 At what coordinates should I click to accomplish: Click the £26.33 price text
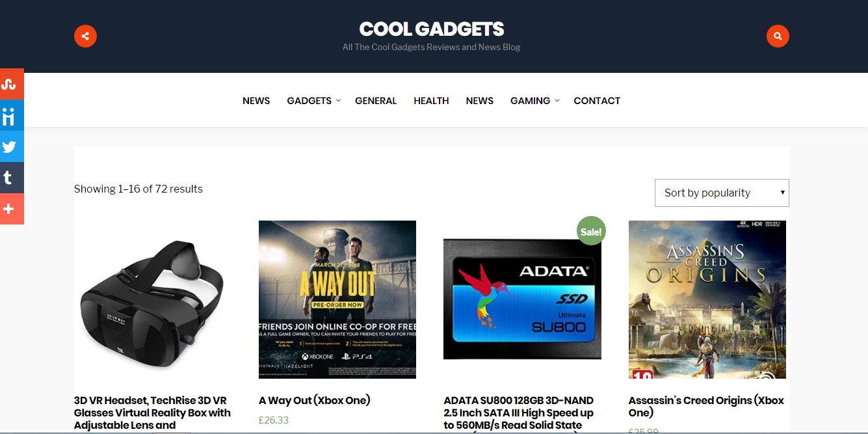pos(274,420)
